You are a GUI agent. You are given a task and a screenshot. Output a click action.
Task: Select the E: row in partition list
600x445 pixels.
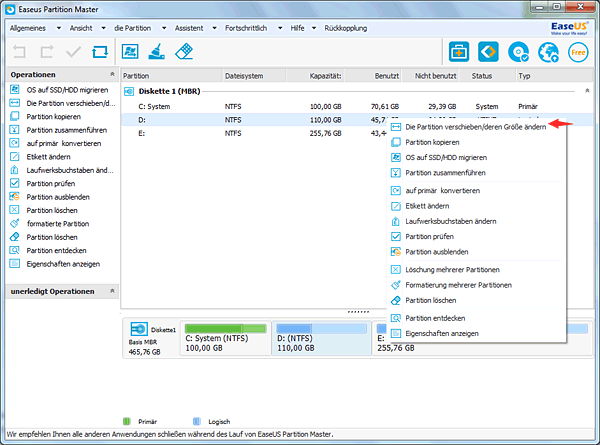254,133
